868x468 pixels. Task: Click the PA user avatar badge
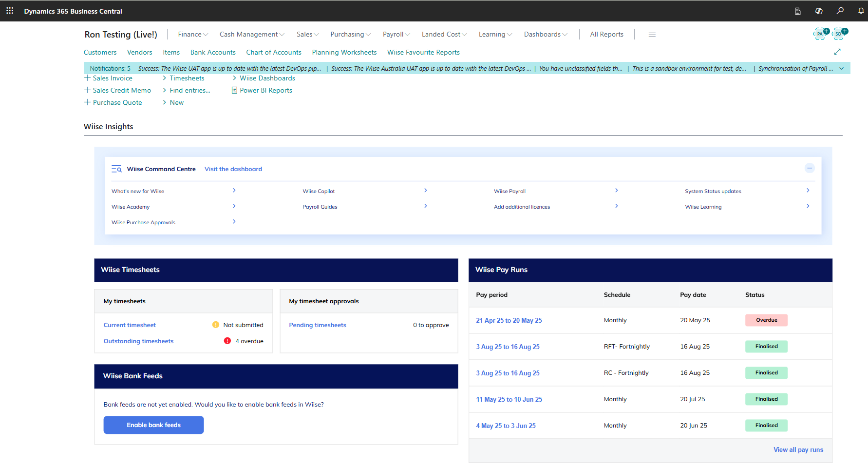point(820,34)
